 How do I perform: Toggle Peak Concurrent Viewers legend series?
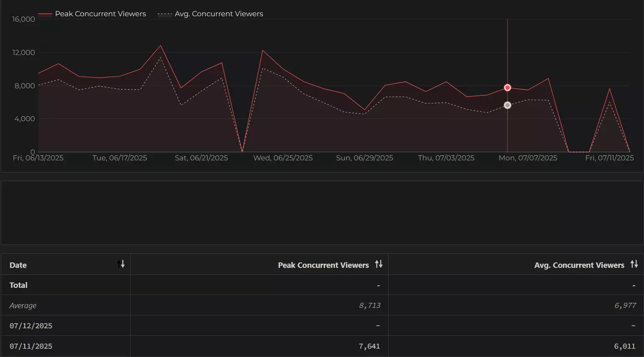pyautogui.click(x=92, y=14)
